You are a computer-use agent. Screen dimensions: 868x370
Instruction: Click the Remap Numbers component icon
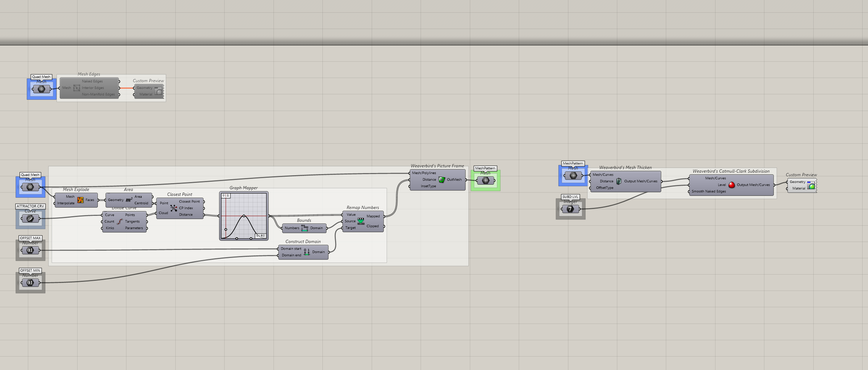tap(361, 221)
